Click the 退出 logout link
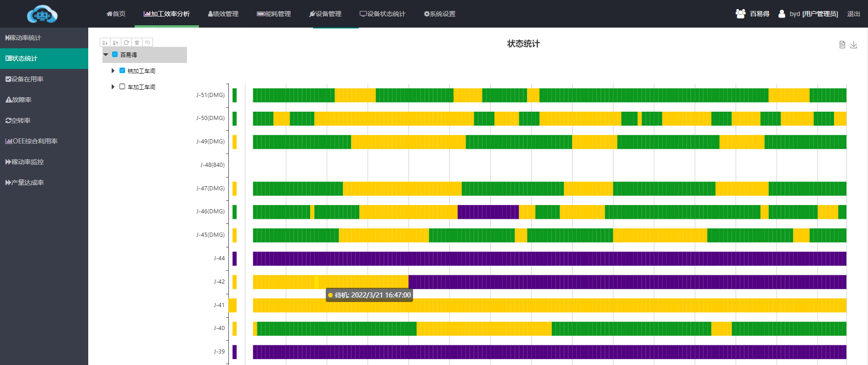This screenshot has height=365, width=868. click(x=853, y=14)
